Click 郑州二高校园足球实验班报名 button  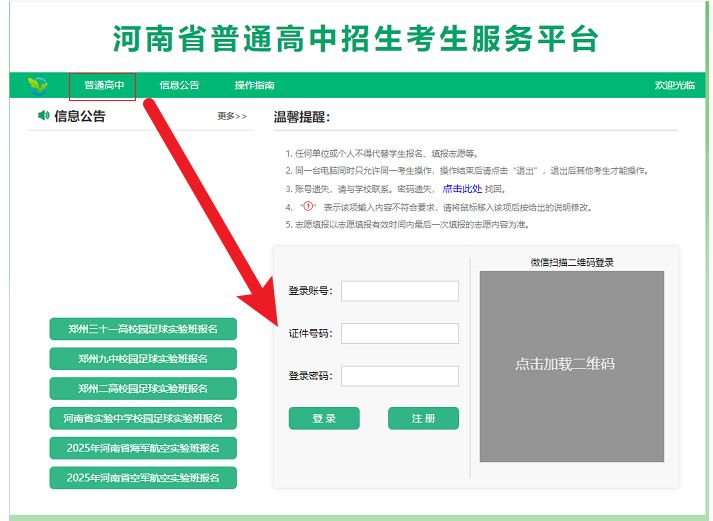click(143, 388)
